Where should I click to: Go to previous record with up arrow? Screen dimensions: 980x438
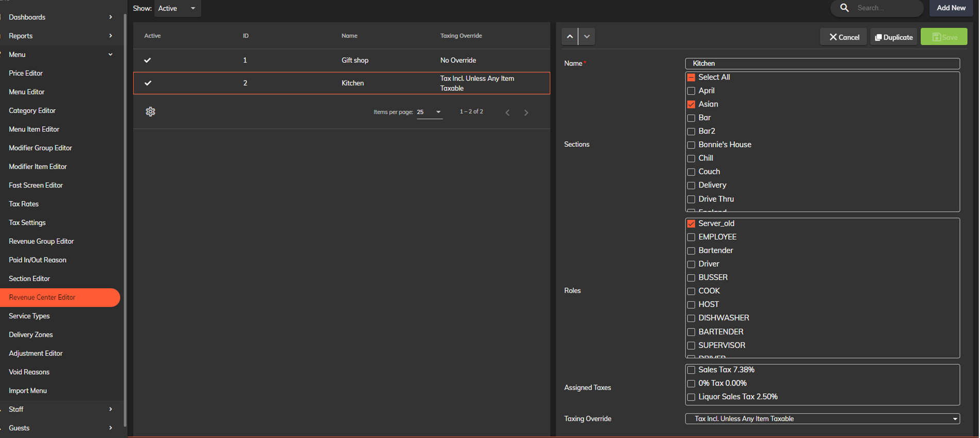point(570,37)
